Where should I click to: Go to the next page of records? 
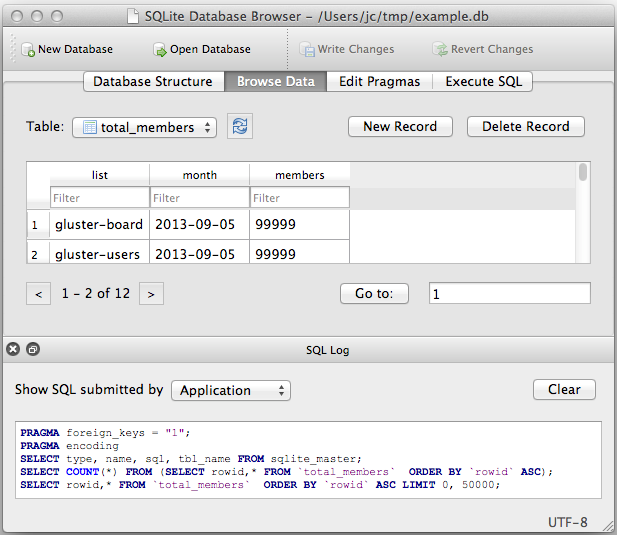coord(151,293)
